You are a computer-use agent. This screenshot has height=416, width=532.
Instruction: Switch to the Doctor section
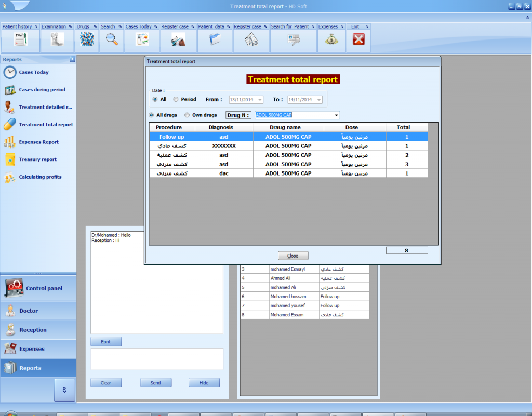[x=38, y=311]
